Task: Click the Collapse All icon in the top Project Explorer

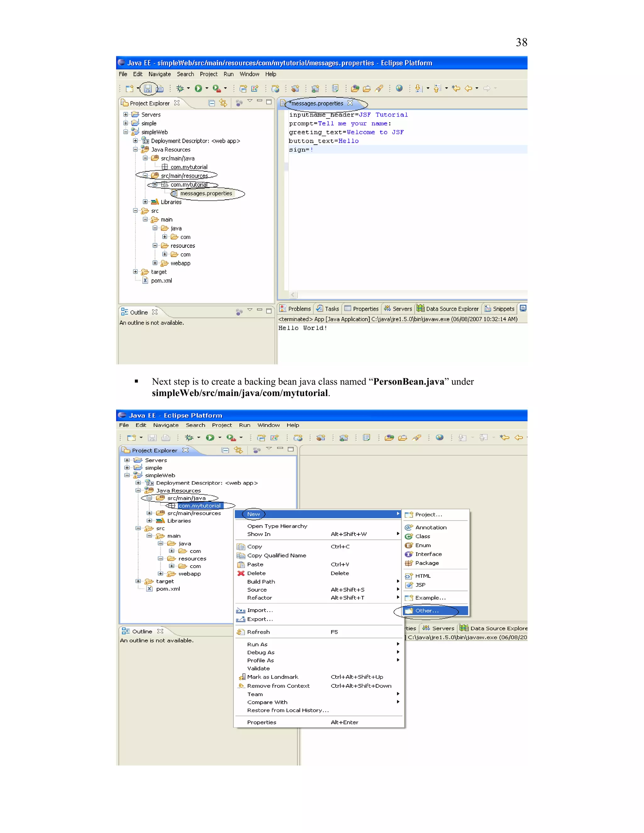Action: click(212, 103)
